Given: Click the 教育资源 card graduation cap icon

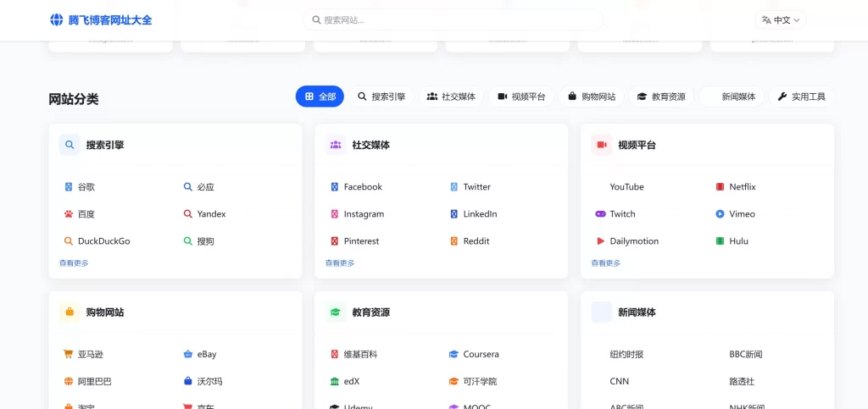Looking at the screenshot, I should tap(336, 312).
